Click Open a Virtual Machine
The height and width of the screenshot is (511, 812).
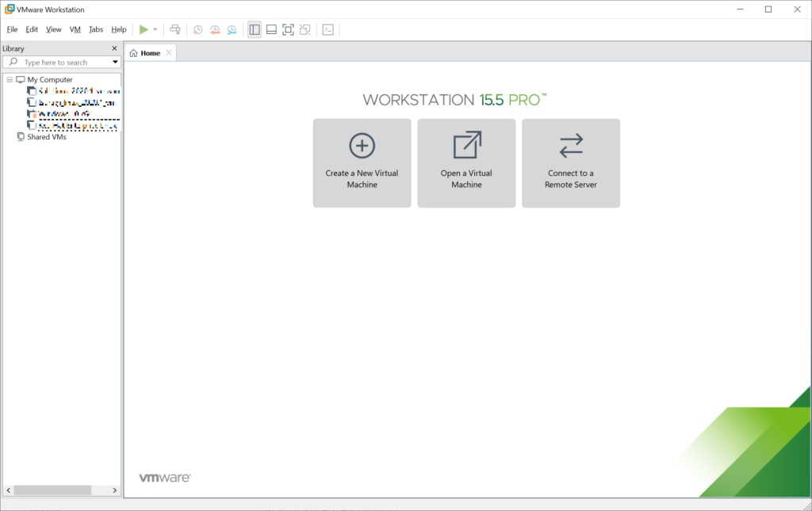click(466, 163)
